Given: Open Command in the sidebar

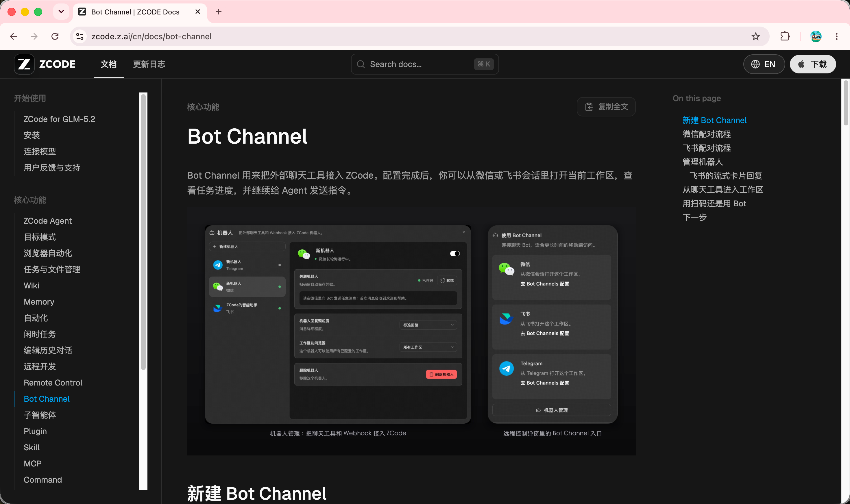Looking at the screenshot, I should (43, 480).
